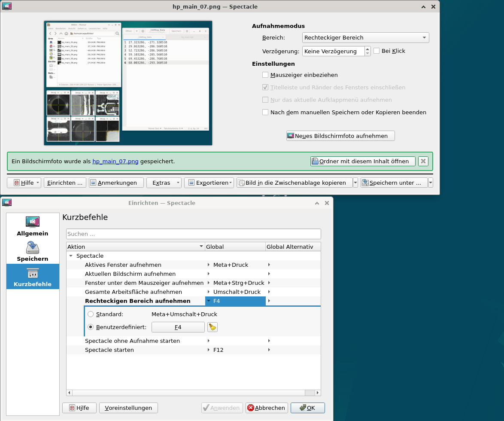Enable Nach dem manuellen Speichern beenden
This screenshot has height=421, width=504.
265,112
